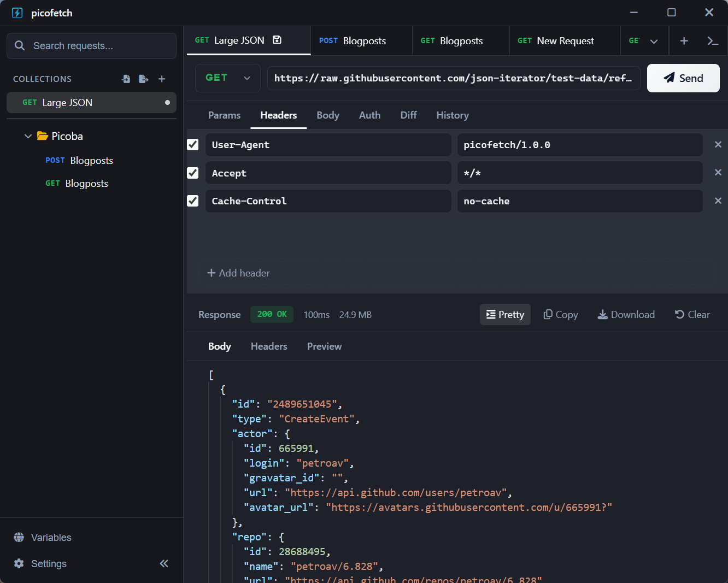Image resolution: width=728 pixels, height=583 pixels.
Task: Edit the picofetch/1.0.0 header value field
Action: tap(580, 145)
